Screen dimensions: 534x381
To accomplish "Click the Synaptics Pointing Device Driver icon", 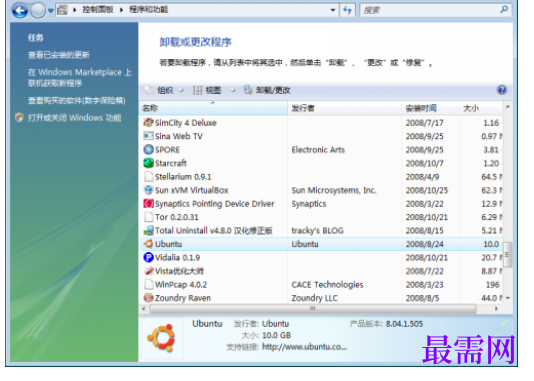I will point(148,203).
